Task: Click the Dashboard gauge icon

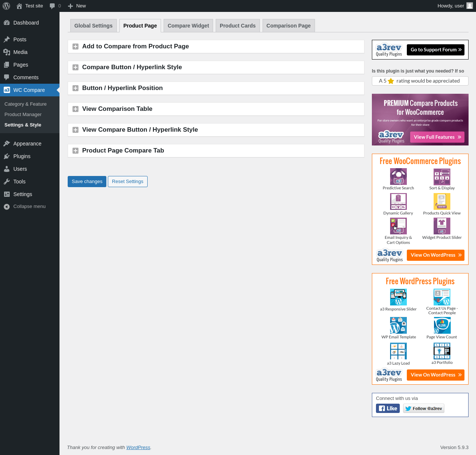Action: click(x=7, y=23)
